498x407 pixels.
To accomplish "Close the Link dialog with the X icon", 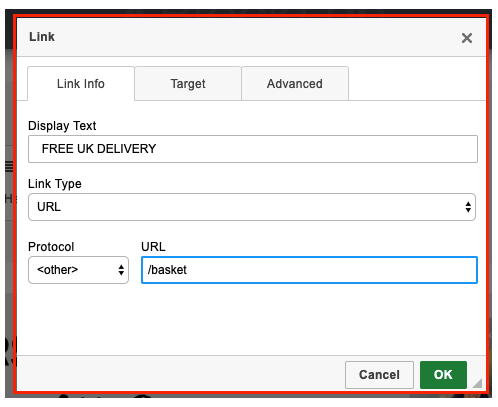I will tap(467, 38).
